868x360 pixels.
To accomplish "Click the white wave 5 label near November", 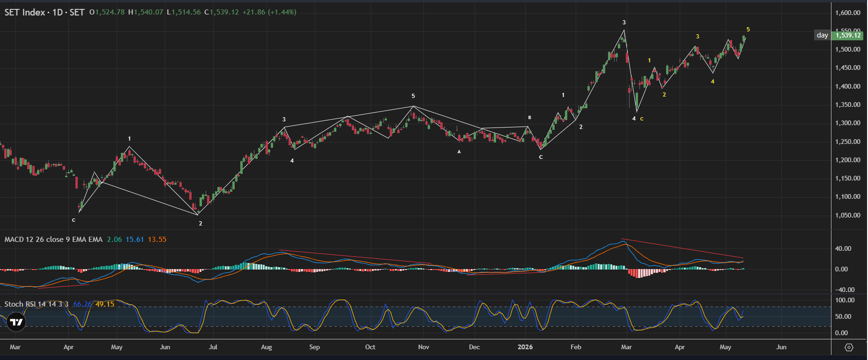I will click(x=413, y=96).
